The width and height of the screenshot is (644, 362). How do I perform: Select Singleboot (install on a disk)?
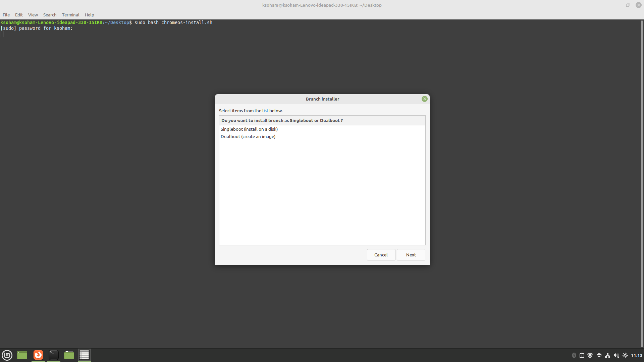[x=249, y=129]
